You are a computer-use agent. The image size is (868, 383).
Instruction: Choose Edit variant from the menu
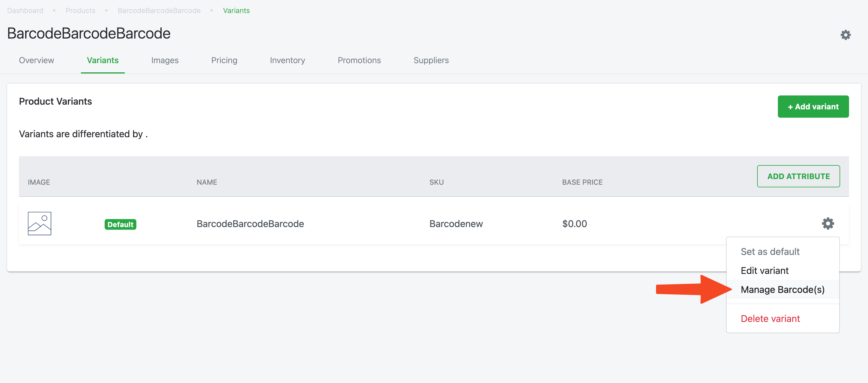tap(783, 270)
